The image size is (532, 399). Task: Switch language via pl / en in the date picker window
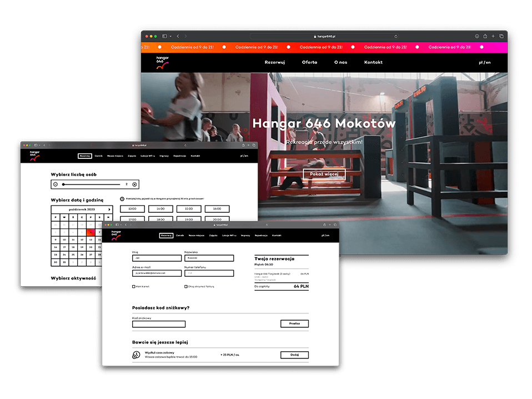[244, 156]
